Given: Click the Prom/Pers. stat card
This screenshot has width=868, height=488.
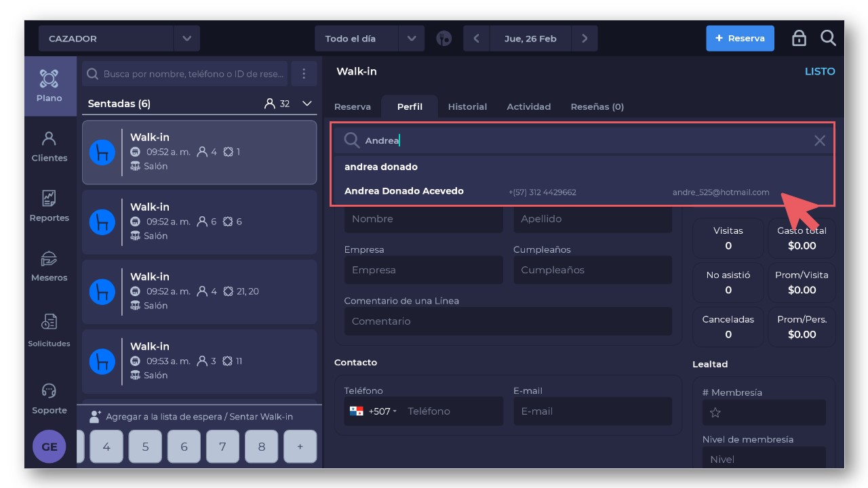Looking at the screenshot, I should 802,327.
